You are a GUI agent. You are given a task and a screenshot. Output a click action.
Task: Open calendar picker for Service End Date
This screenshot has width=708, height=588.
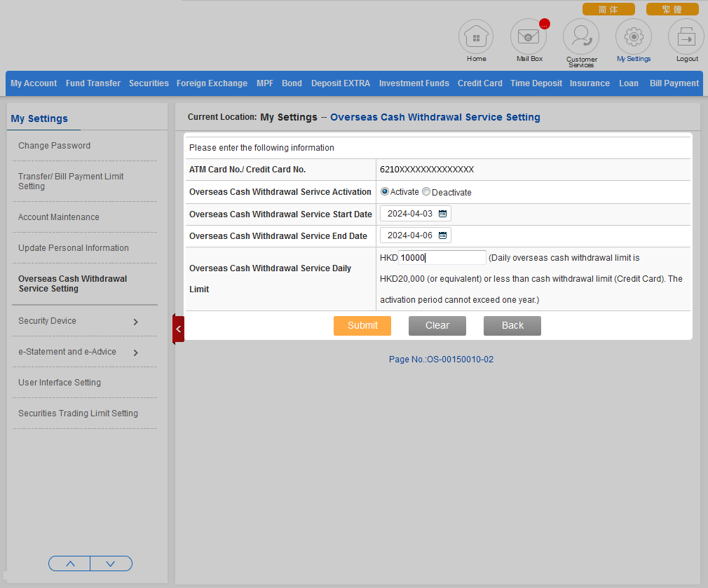(x=442, y=235)
